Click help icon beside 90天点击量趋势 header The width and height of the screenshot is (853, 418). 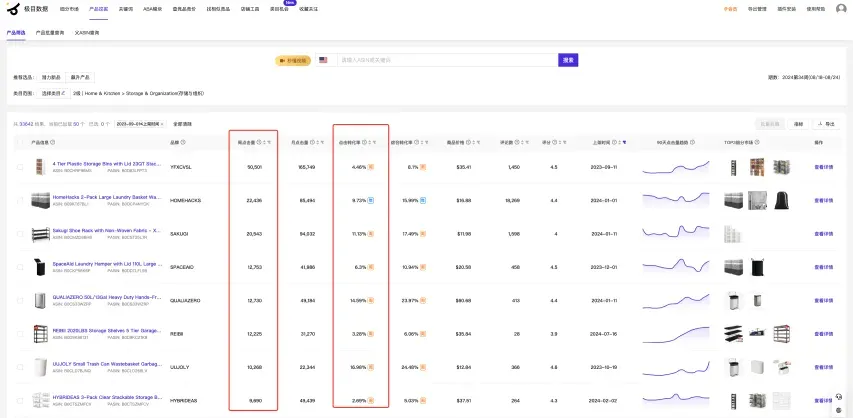[693, 143]
